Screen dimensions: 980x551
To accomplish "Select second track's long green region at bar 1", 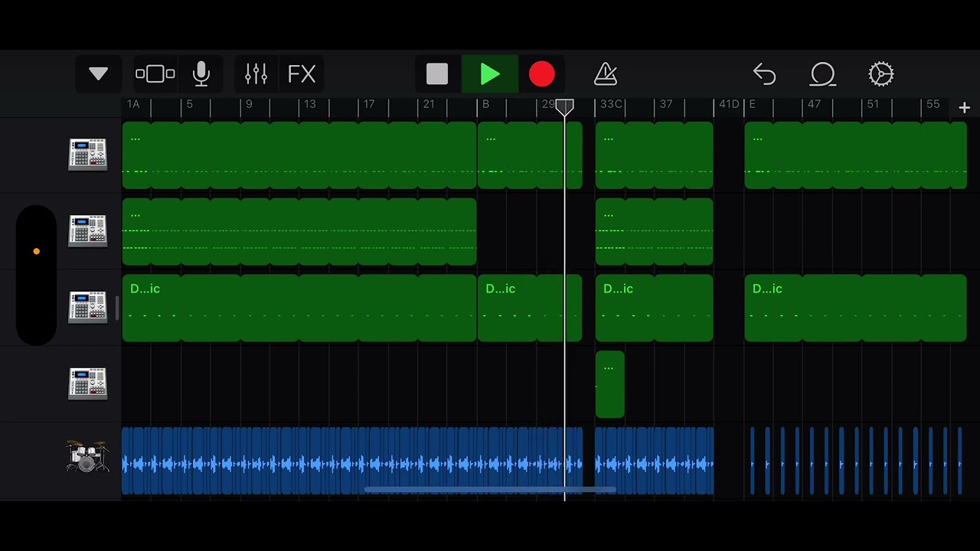I will 299,231.
